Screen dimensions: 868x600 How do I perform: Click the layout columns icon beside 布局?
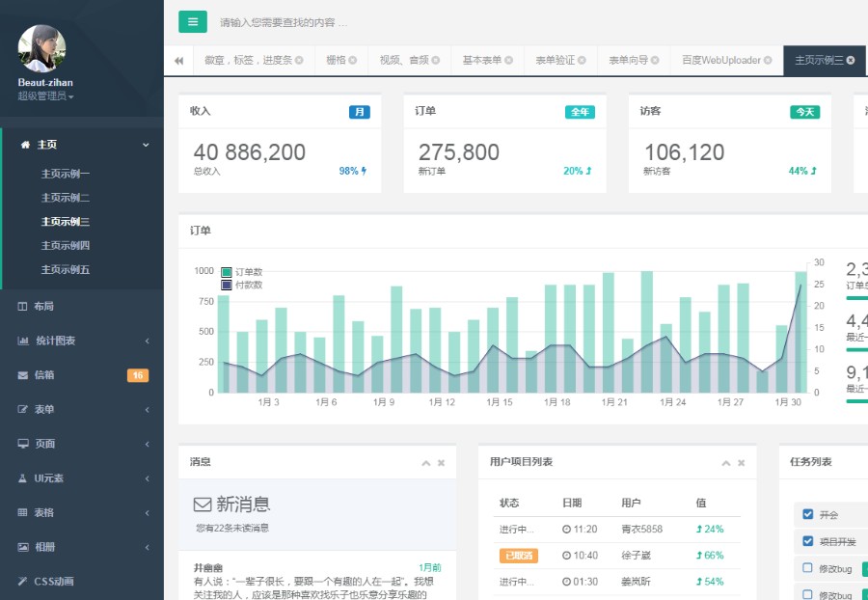click(x=22, y=306)
